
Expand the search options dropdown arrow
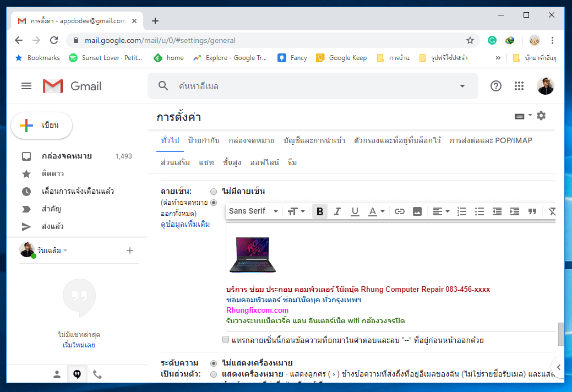tap(462, 86)
